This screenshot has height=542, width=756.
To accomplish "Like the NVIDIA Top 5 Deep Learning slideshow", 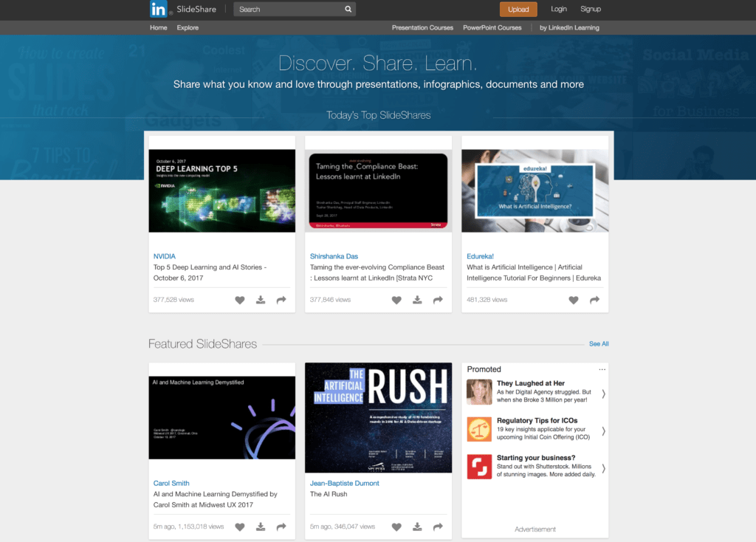I will click(x=240, y=300).
